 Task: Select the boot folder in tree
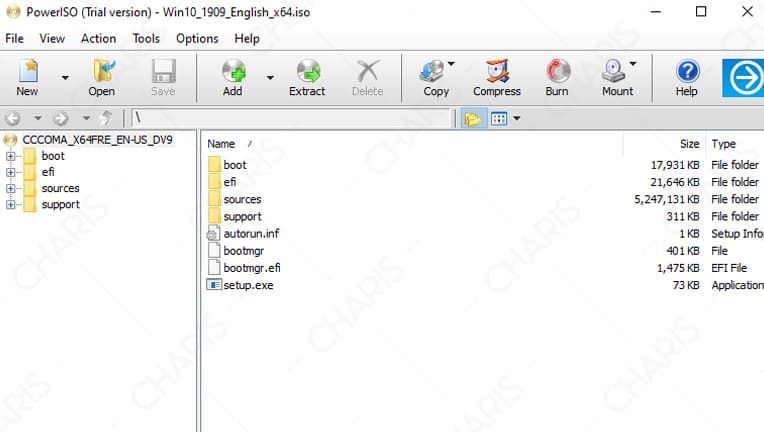[53, 156]
